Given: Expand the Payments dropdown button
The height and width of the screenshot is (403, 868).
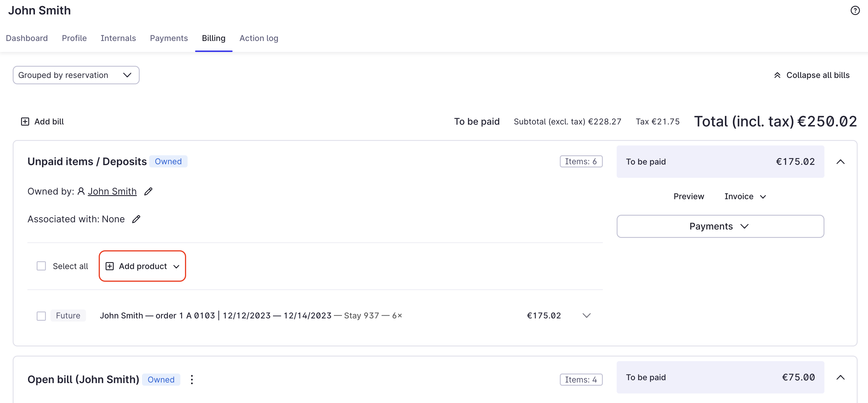Looking at the screenshot, I should [x=720, y=226].
